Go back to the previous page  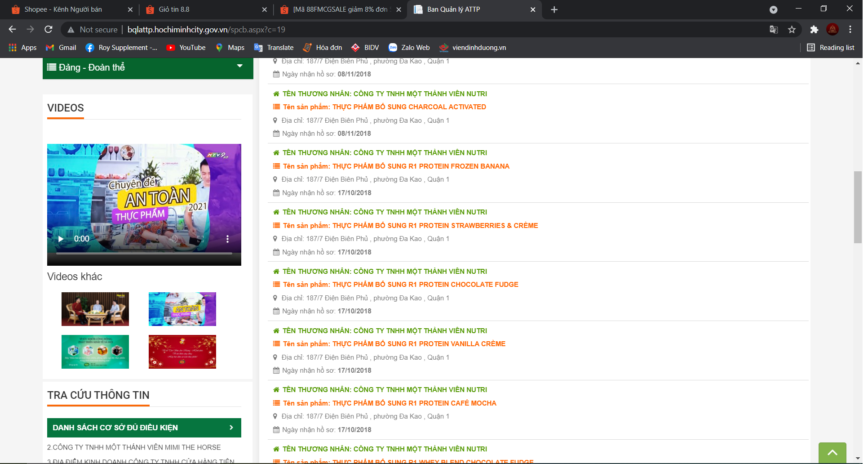[12, 29]
